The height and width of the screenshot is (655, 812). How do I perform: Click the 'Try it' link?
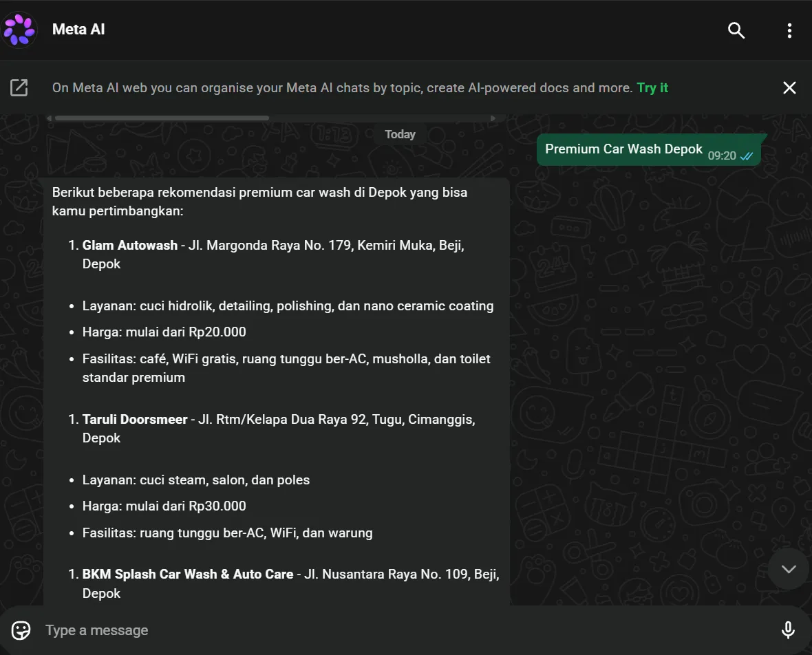(x=652, y=87)
